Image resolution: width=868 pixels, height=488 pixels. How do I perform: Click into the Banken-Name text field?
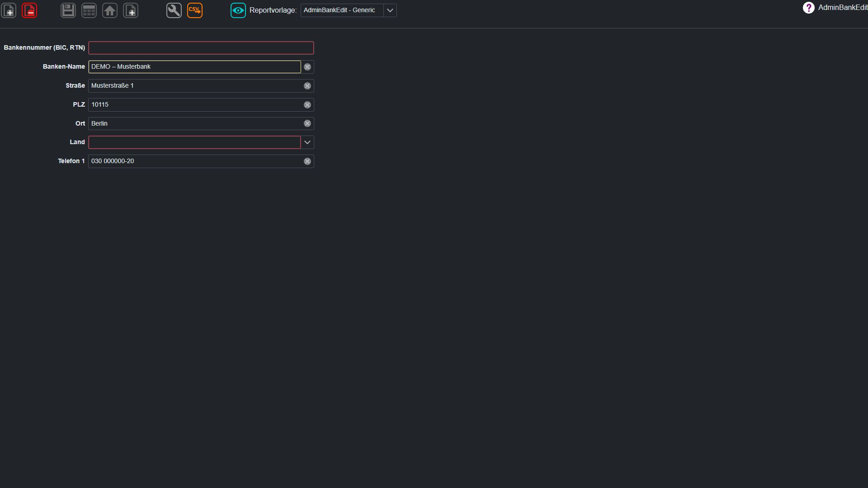point(194,67)
